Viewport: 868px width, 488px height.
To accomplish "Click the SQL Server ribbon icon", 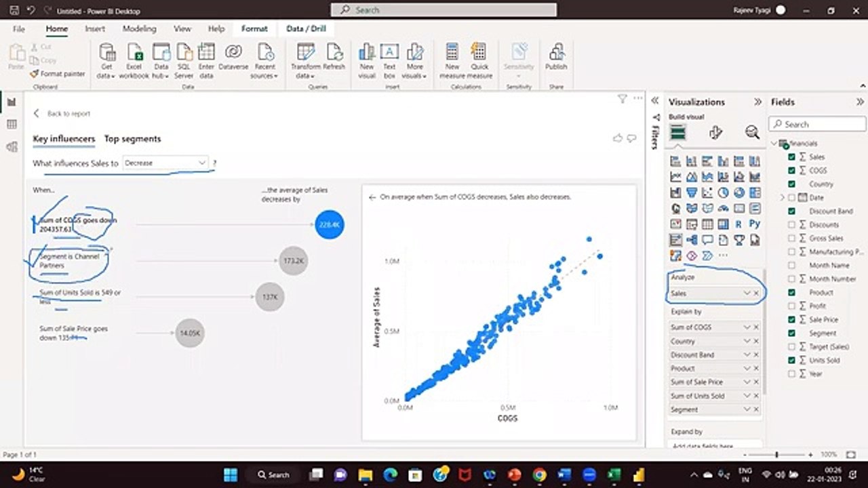I will pos(184,61).
